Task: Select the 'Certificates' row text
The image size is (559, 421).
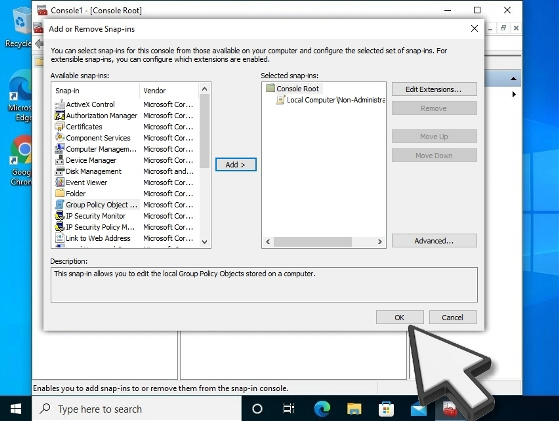Action: (x=84, y=127)
